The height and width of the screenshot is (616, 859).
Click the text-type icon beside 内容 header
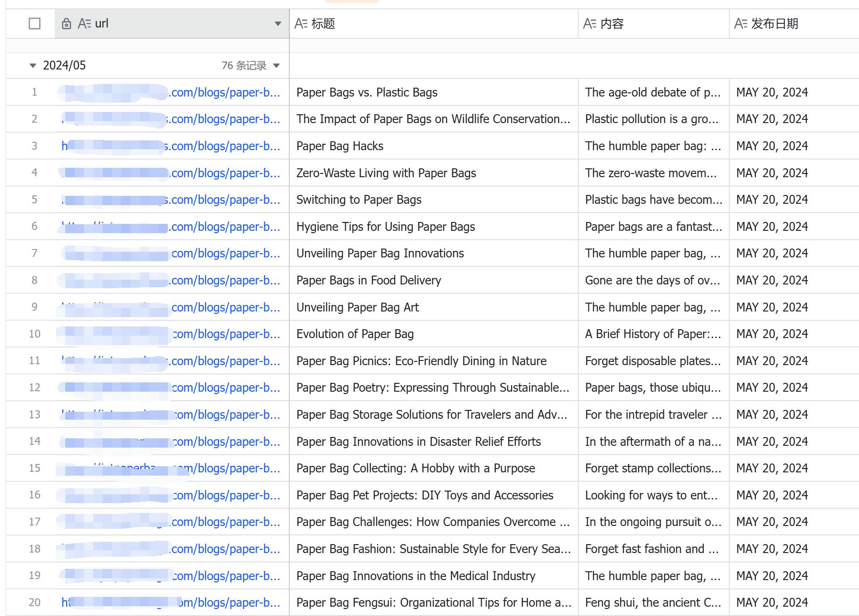coord(590,24)
